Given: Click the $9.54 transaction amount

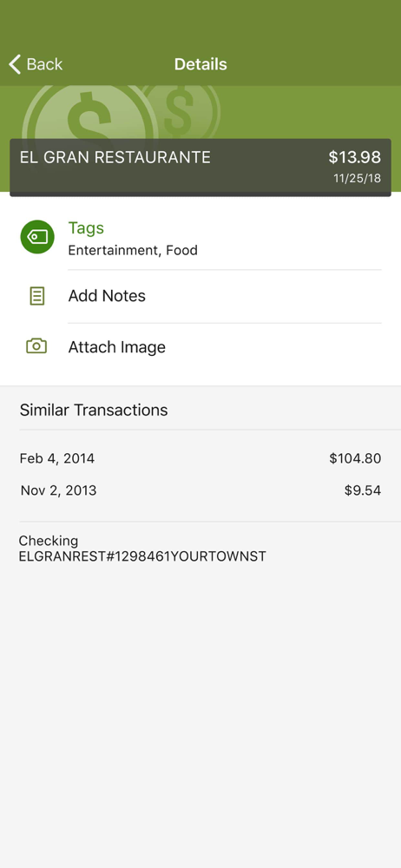Looking at the screenshot, I should [363, 490].
